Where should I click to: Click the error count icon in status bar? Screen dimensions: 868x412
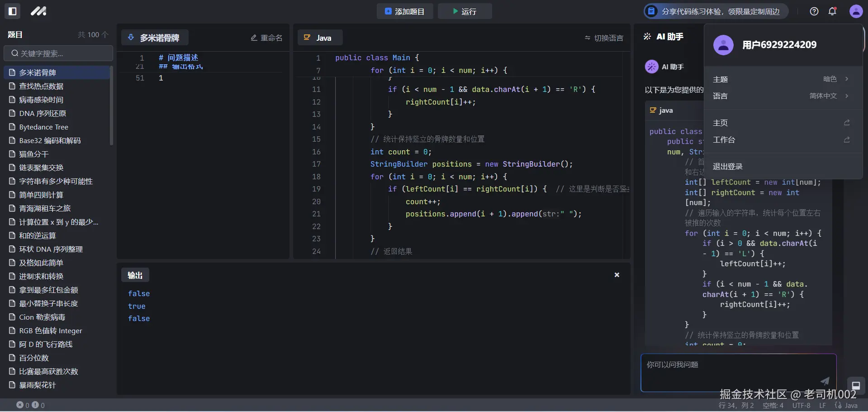[x=20, y=405]
